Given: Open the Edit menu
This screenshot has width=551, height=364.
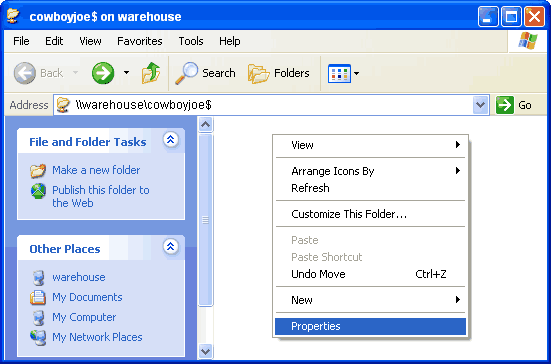Looking at the screenshot, I should 54,41.
